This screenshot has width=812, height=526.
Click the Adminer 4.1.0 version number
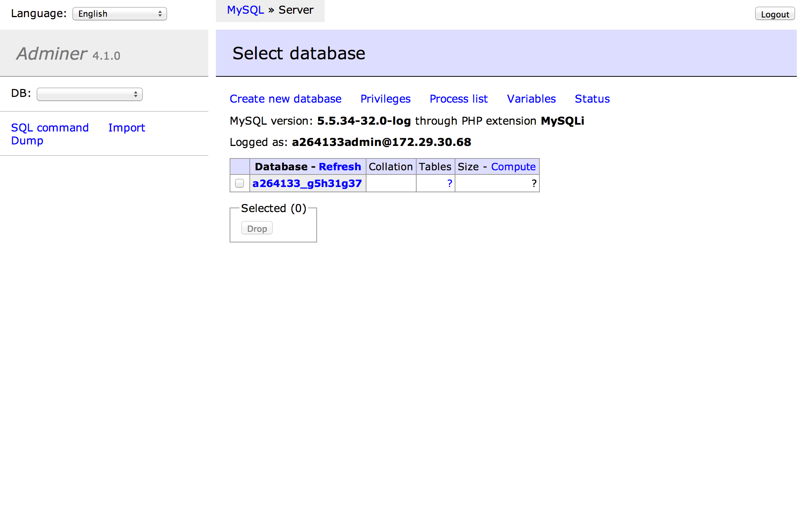click(x=106, y=56)
